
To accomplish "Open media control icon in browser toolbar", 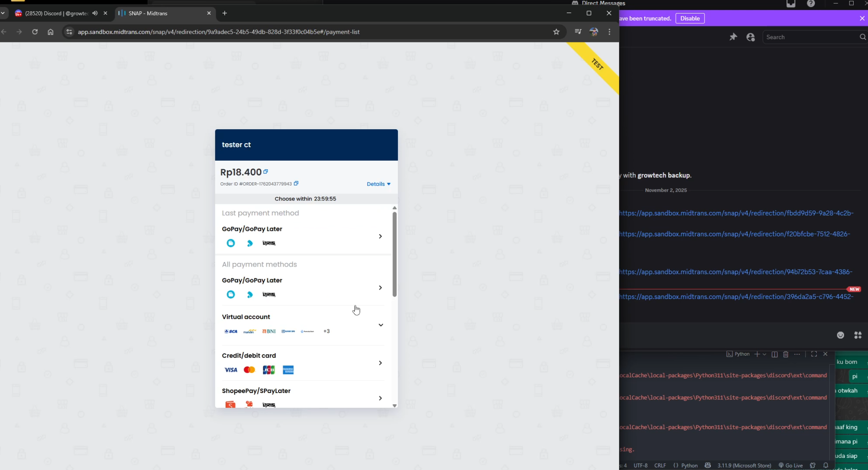I will click(578, 32).
